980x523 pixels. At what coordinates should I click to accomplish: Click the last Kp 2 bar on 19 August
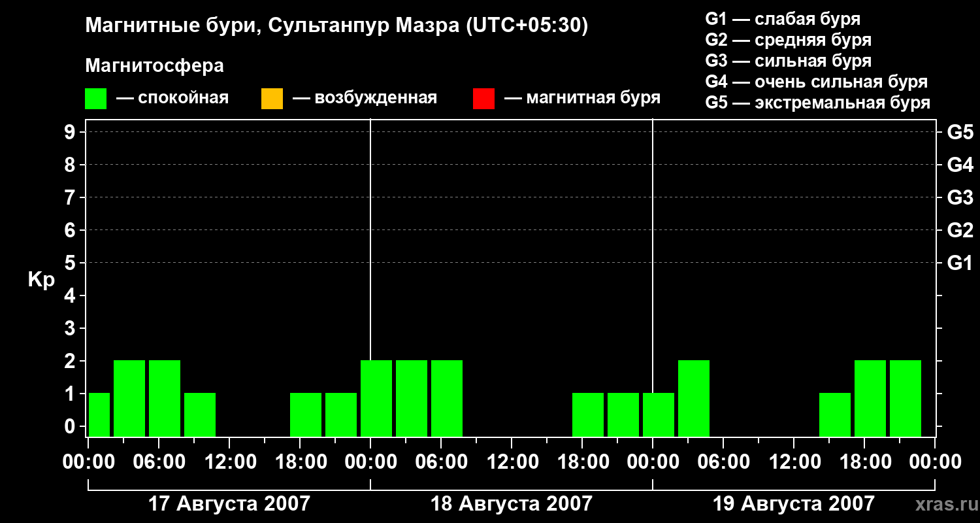tap(906, 398)
